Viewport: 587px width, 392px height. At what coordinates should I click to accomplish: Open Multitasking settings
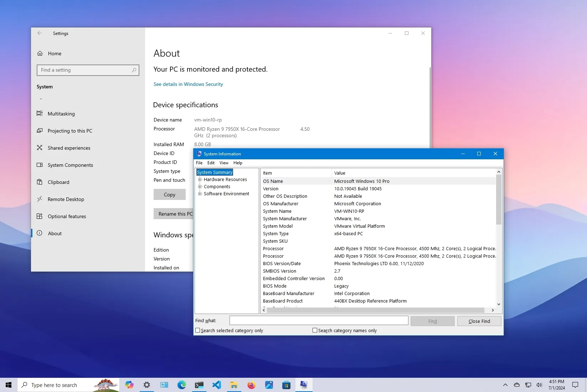(x=61, y=113)
